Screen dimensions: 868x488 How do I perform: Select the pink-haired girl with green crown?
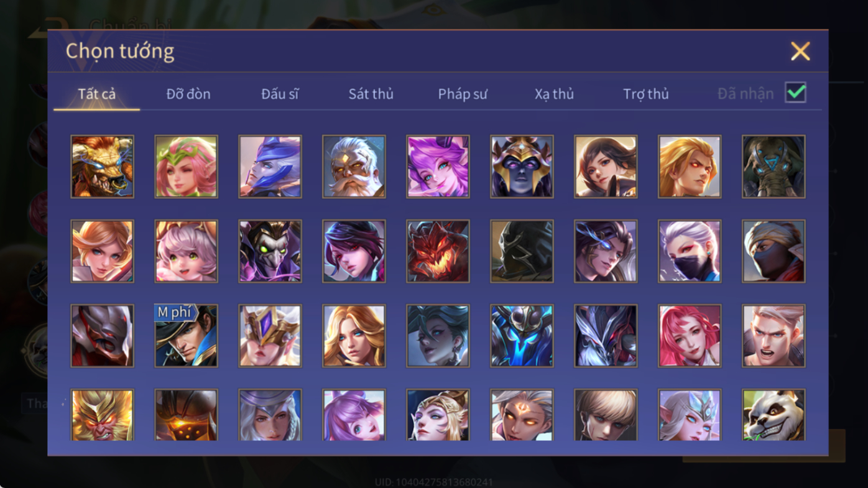(187, 167)
